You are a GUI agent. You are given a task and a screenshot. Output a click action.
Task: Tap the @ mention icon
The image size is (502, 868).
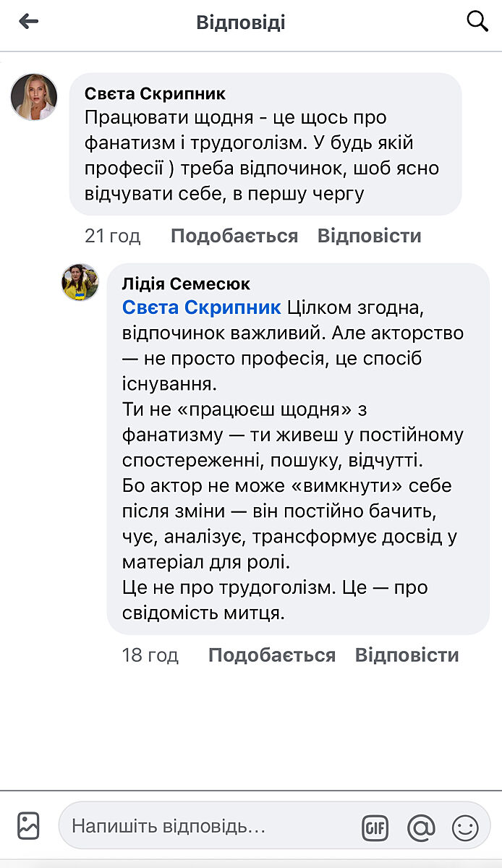(421, 827)
